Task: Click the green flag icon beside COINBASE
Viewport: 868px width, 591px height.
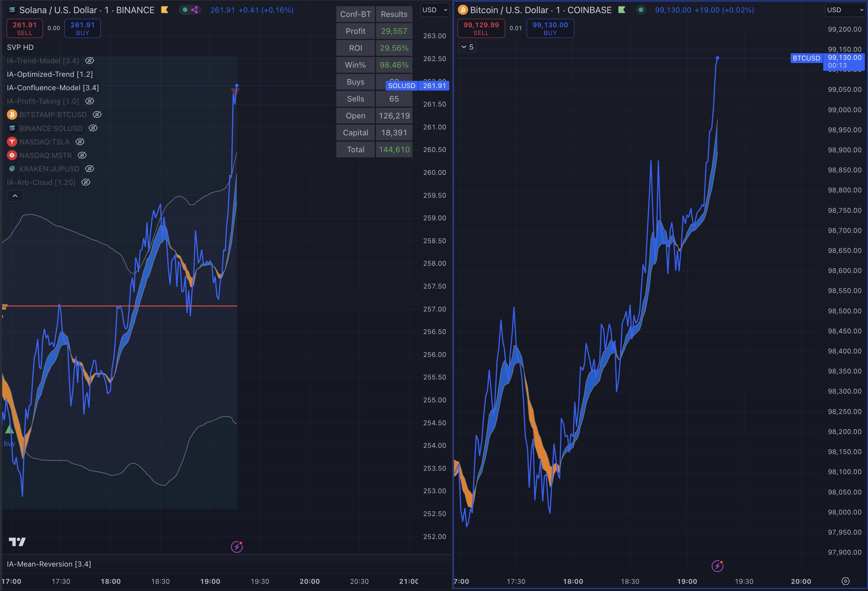Action: tap(622, 10)
